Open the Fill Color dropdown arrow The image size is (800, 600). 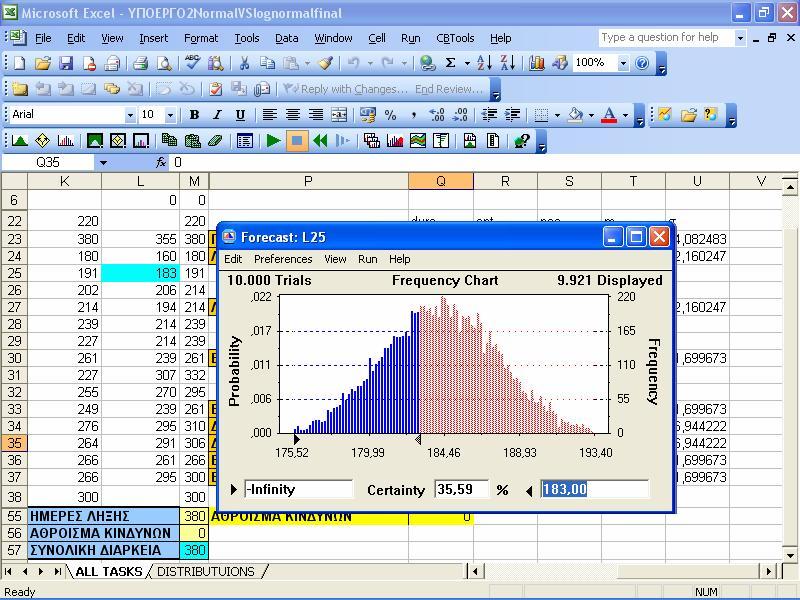591,115
